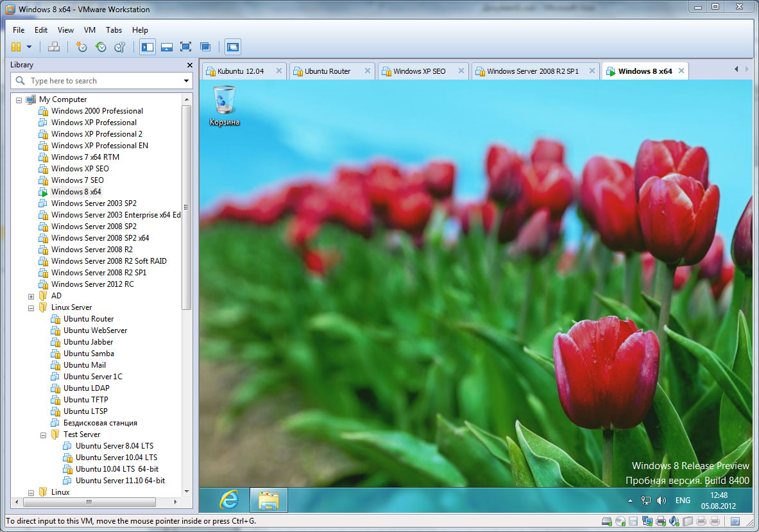Screen dimensions: 759x532
Task: Enter full screen mode icon
Action: [x=185, y=47]
